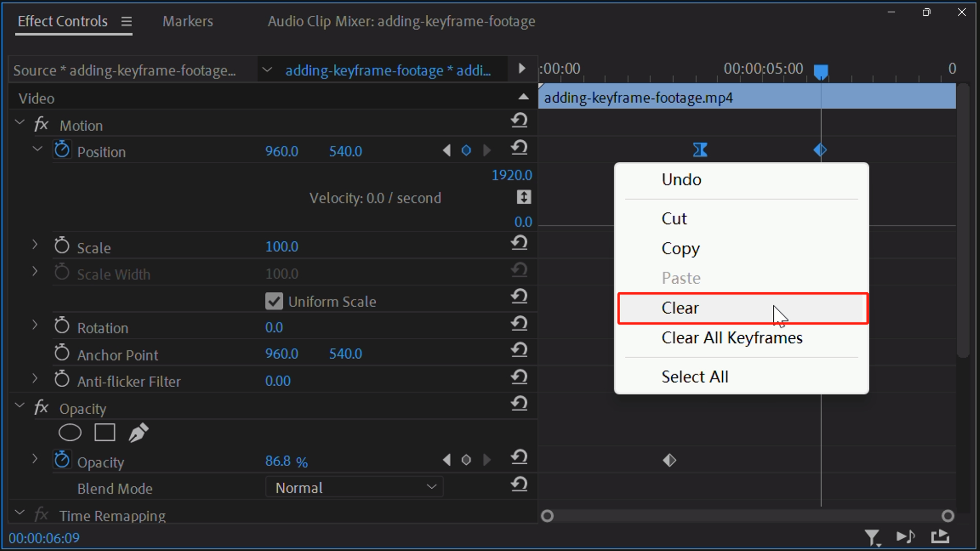Reset the Opacity effect
Image resolution: width=980 pixels, height=551 pixels.
click(520, 404)
